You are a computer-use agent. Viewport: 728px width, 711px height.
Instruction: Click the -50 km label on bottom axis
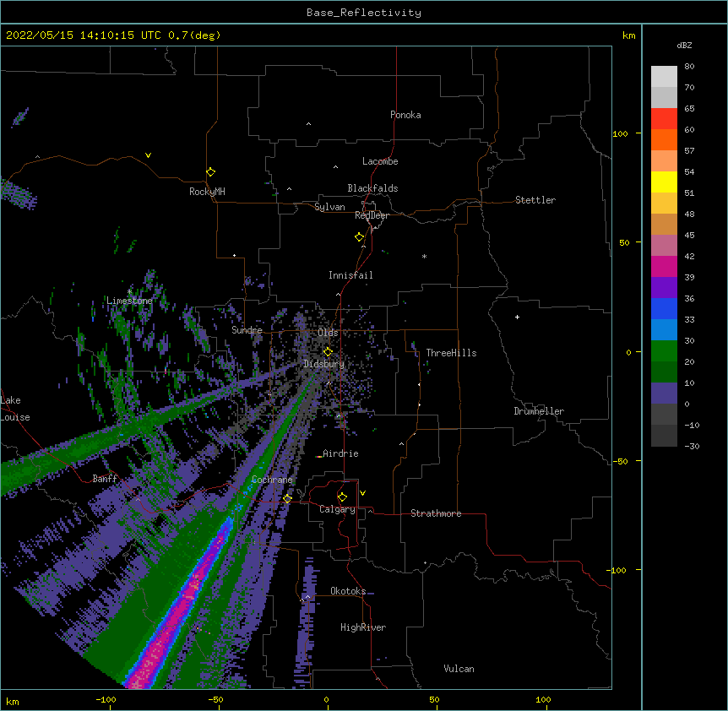tap(215, 699)
